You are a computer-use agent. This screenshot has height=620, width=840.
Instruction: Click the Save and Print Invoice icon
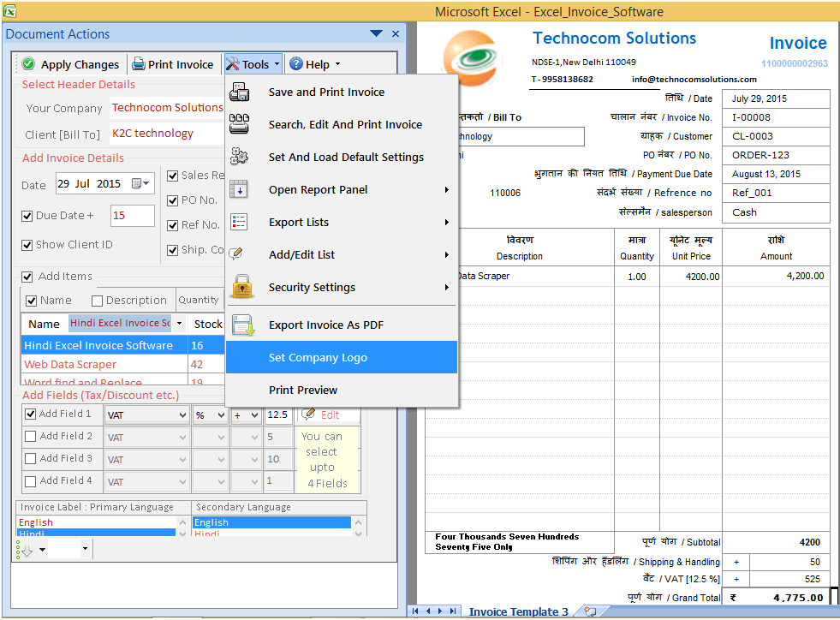tap(239, 92)
